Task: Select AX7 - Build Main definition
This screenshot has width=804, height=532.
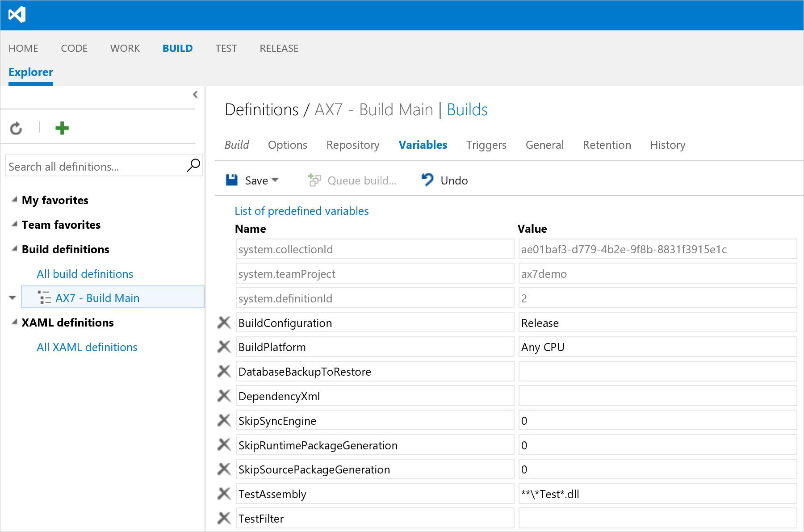Action: pyautogui.click(x=97, y=298)
